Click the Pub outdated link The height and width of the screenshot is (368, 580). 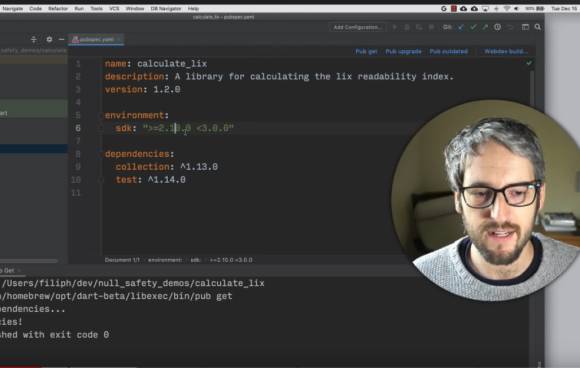pos(449,51)
